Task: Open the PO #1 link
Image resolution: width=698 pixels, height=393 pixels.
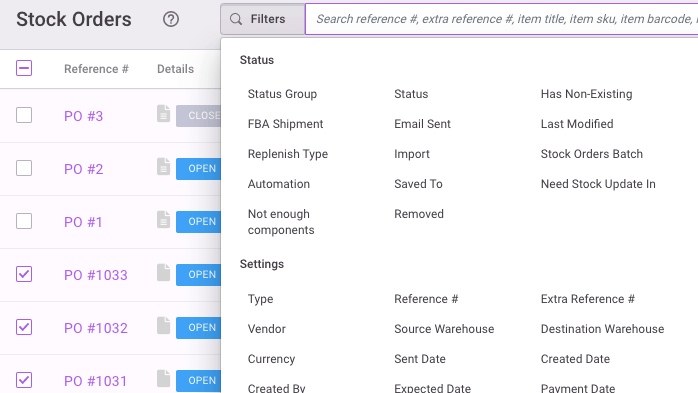Action: [x=83, y=222]
